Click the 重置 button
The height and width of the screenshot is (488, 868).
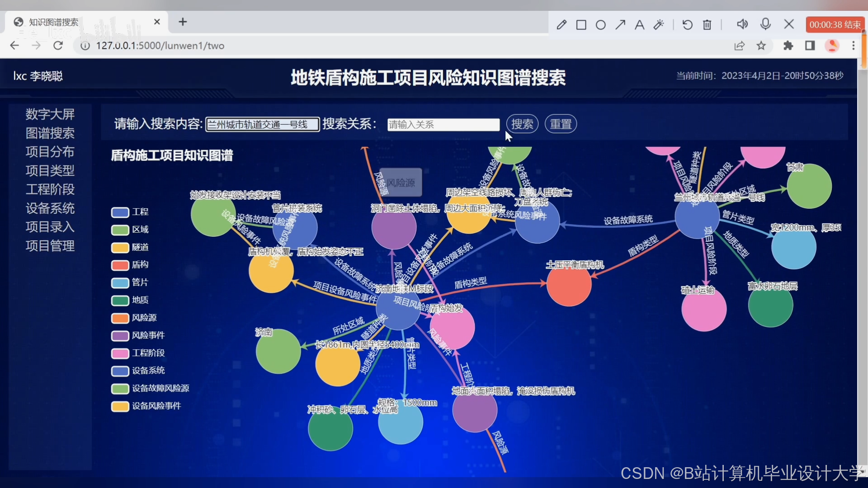click(561, 124)
